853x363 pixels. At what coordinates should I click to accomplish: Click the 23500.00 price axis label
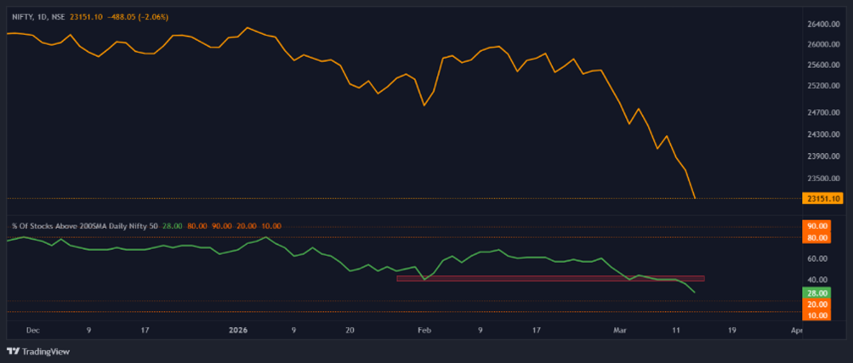[823, 179]
